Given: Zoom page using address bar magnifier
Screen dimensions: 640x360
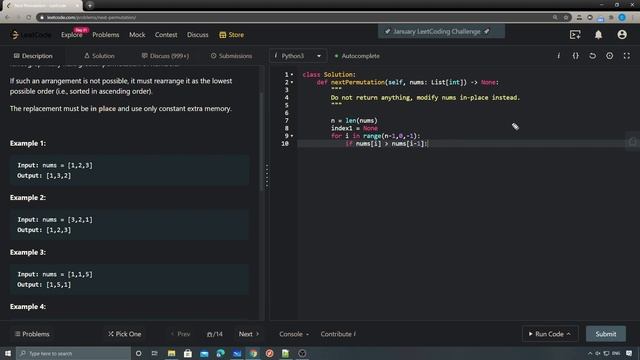Looking at the screenshot, I should pos(555,17).
